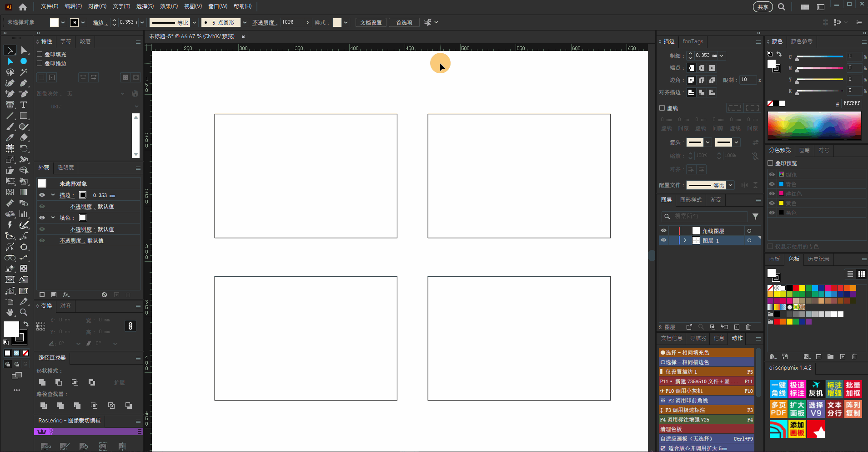Select the Zoom tool
This screenshot has width=868, height=452.
click(24, 312)
